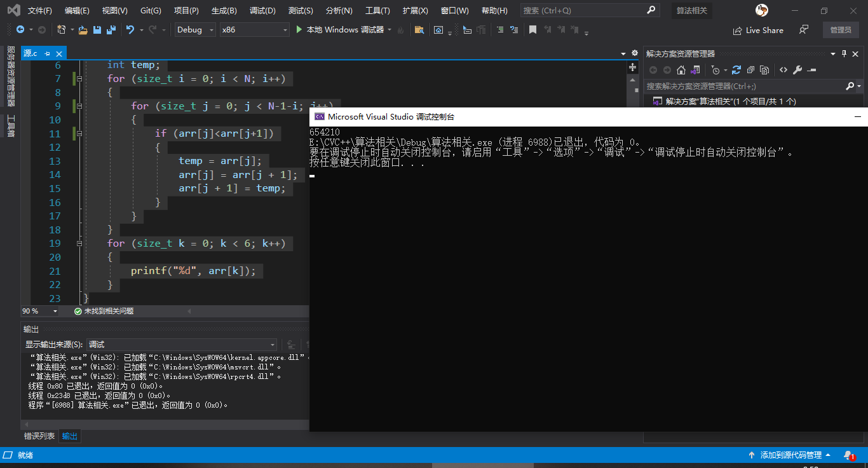
Task: Collapse the for loop on line 9
Action: [79, 106]
